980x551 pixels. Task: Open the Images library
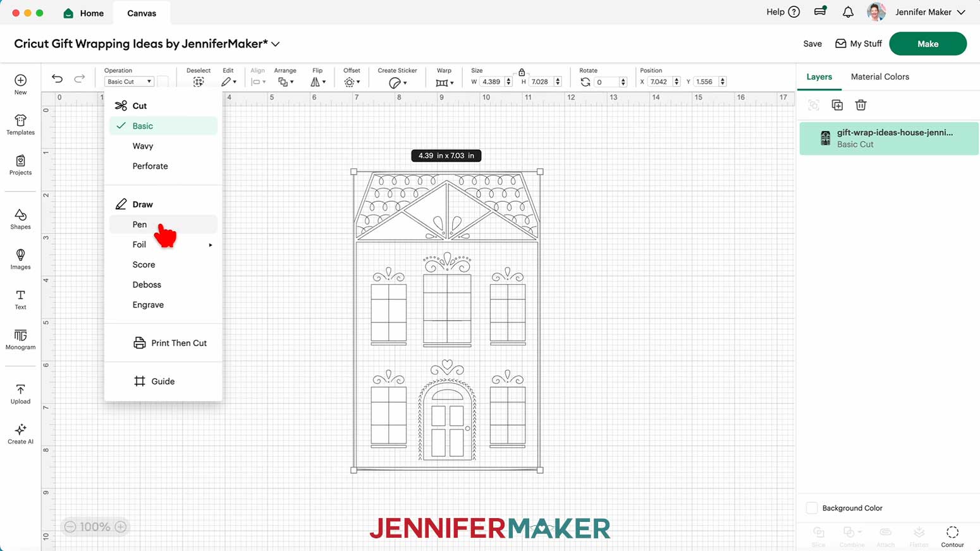tap(20, 259)
